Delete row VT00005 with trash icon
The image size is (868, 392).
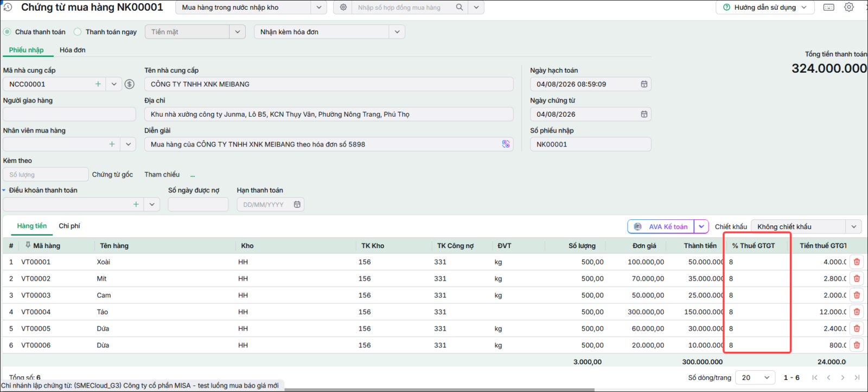coord(857,328)
